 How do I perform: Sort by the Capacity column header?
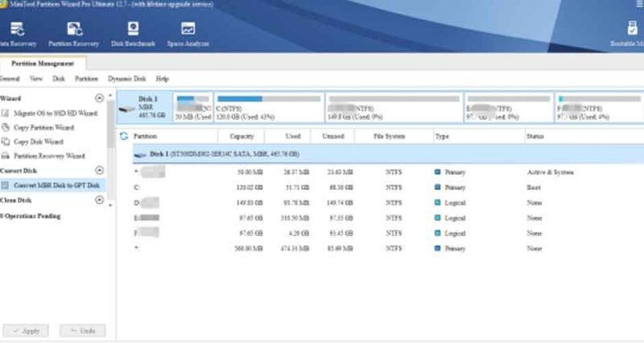tap(242, 136)
